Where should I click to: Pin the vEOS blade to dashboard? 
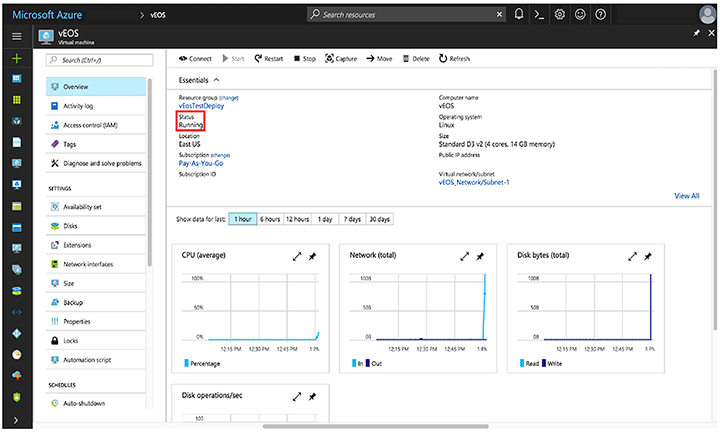click(697, 33)
